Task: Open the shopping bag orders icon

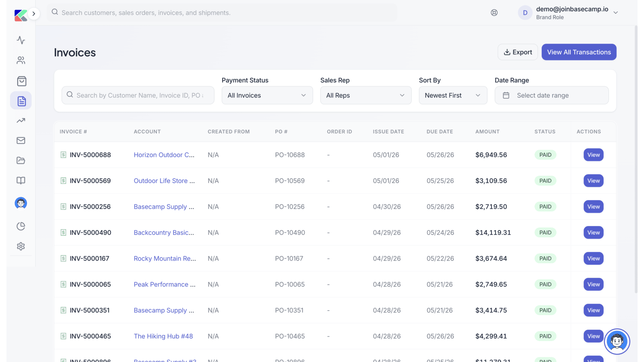Action: [21, 81]
